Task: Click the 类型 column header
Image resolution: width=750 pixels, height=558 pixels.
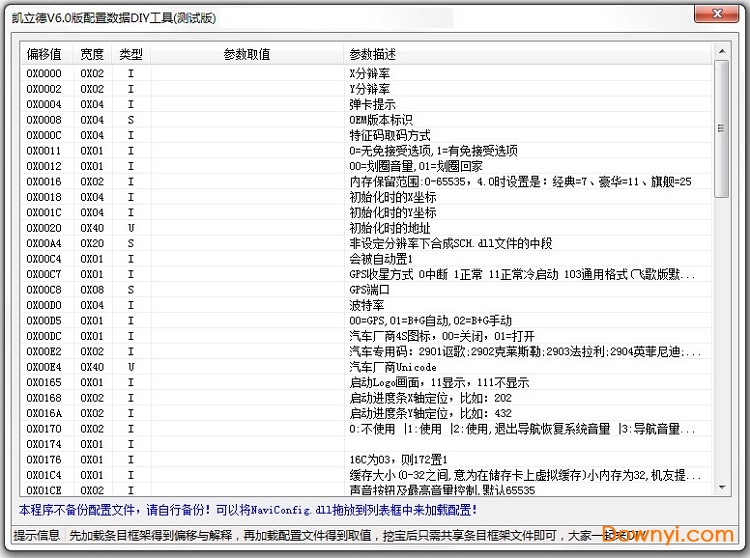Action: click(130, 54)
